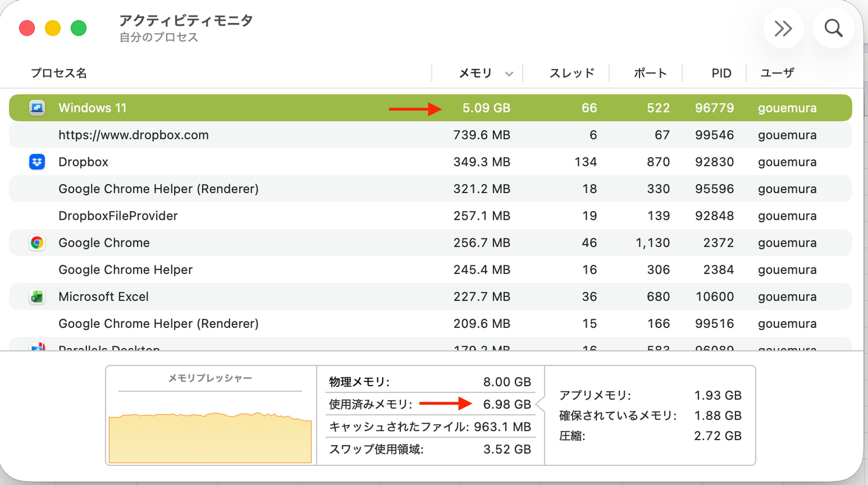
Task: Sort by ポート column header
Action: [650, 73]
